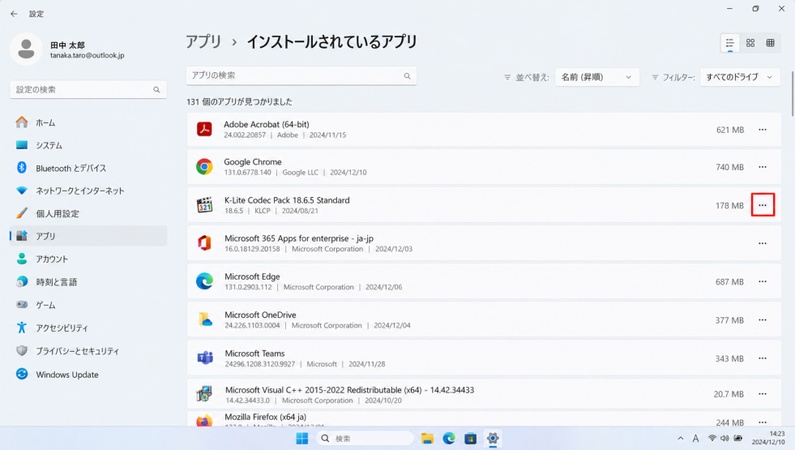
Task: Click the Microsoft OneDrive app icon
Action: (205, 320)
